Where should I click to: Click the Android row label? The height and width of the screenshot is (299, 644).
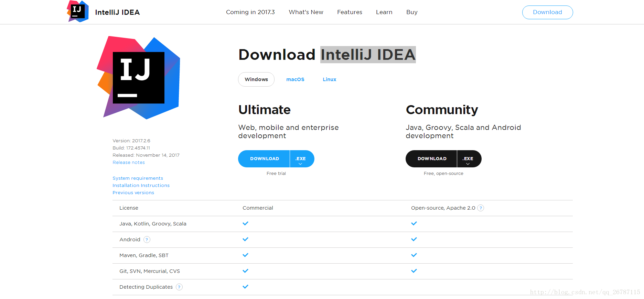[130, 240]
